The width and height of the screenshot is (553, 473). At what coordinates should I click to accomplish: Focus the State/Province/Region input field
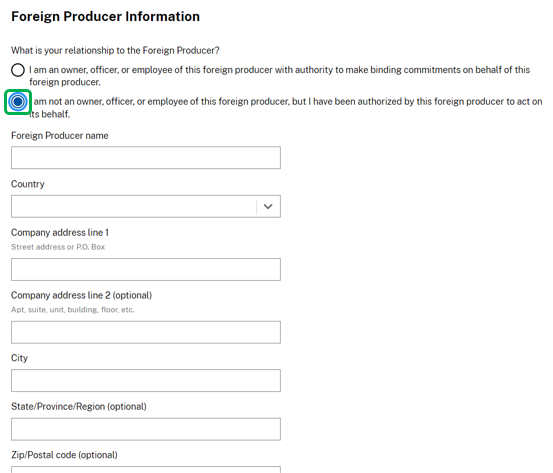(x=146, y=429)
